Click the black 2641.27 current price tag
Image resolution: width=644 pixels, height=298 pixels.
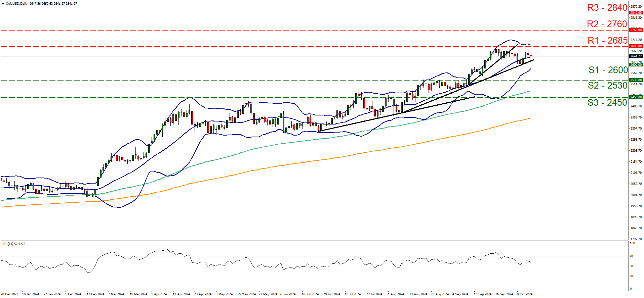coord(636,56)
